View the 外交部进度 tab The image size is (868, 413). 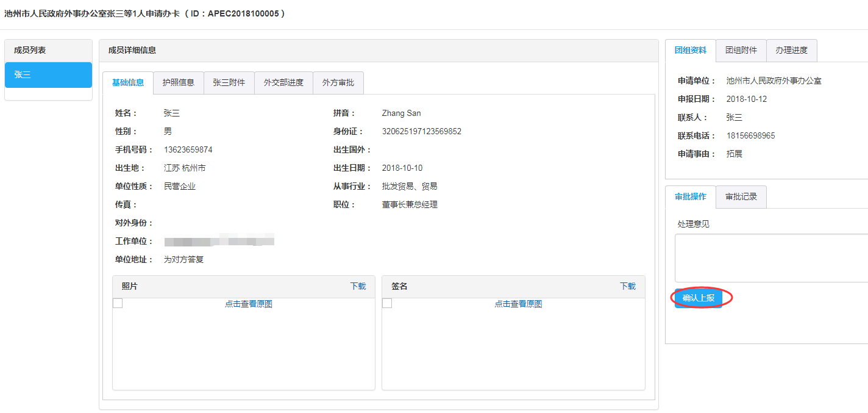click(x=283, y=83)
